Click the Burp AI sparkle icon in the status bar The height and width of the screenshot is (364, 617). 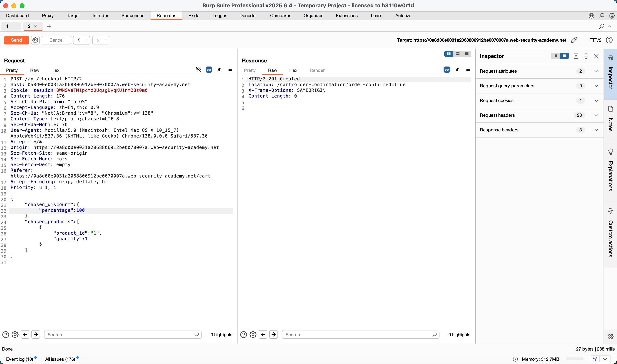[x=595, y=359]
